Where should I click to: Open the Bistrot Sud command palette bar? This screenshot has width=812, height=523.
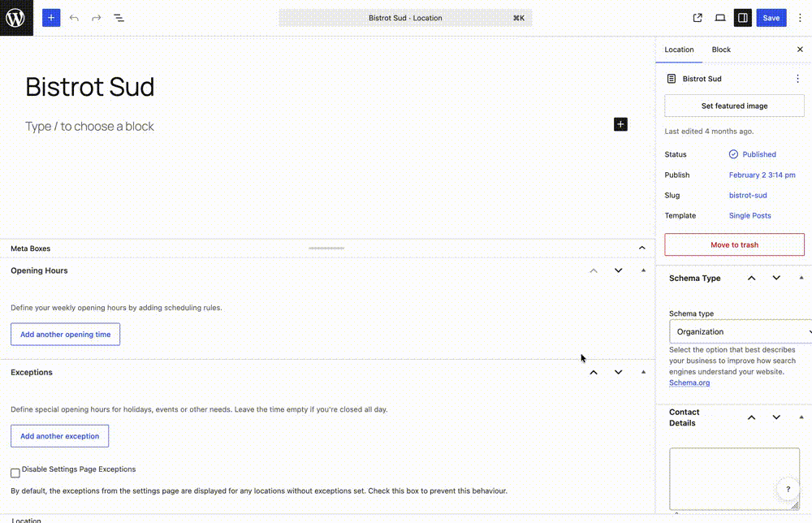click(405, 18)
